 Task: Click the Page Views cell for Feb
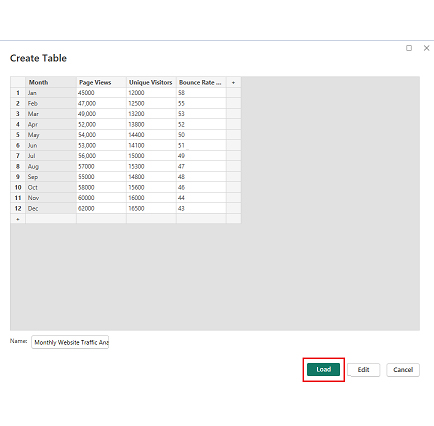101,103
